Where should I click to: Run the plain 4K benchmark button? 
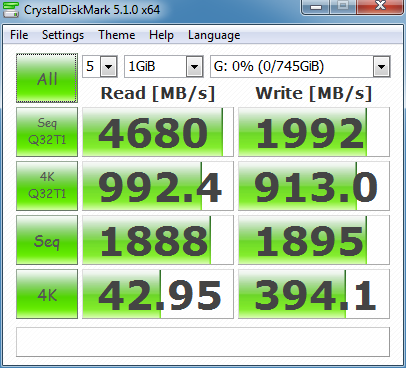[47, 294]
